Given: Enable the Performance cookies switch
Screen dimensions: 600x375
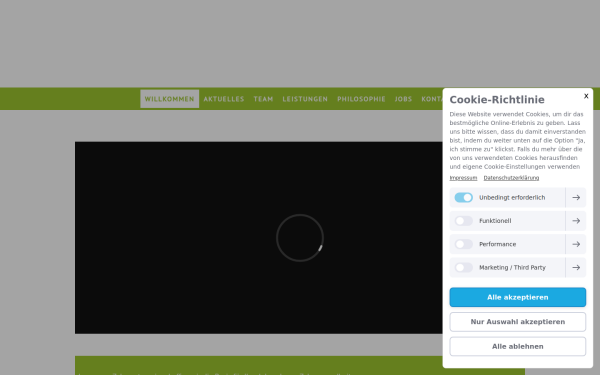Looking at the screenshot, I should pos(463,244).
